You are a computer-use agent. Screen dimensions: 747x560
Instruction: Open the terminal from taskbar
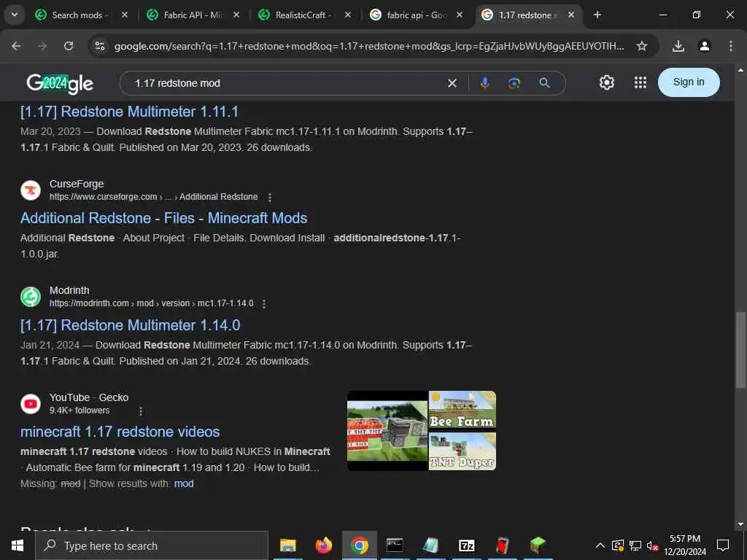pyautogui.click(x=395, y=545)
